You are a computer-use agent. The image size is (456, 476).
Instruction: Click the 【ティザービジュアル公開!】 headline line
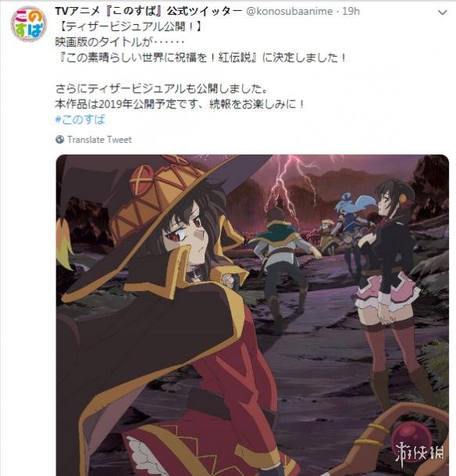pyautogui.click(x=129, y=27)
